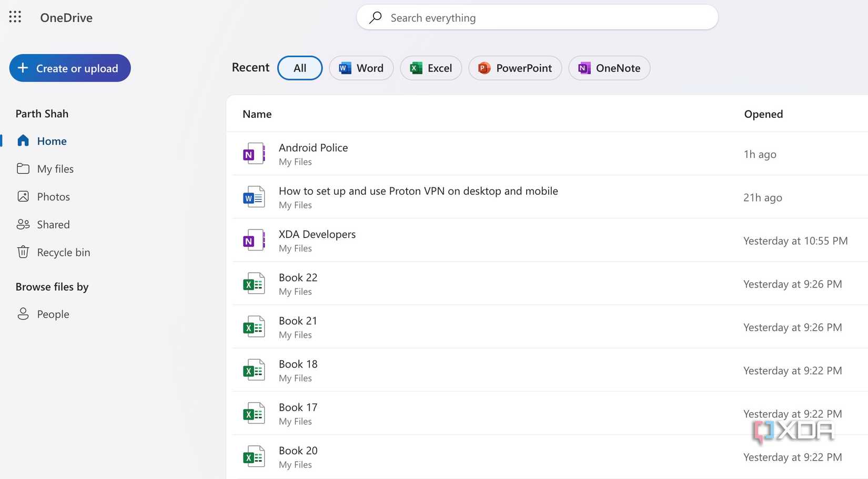Filter recent files by Word
The width and height of the screenshot is (868, 479).
point(361,68)
